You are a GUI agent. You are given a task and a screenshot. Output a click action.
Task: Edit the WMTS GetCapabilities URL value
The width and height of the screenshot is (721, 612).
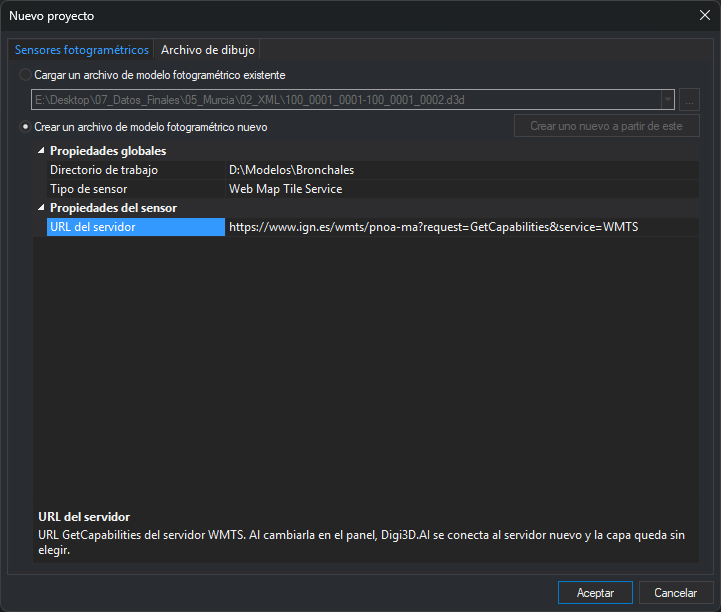(462, 227)
